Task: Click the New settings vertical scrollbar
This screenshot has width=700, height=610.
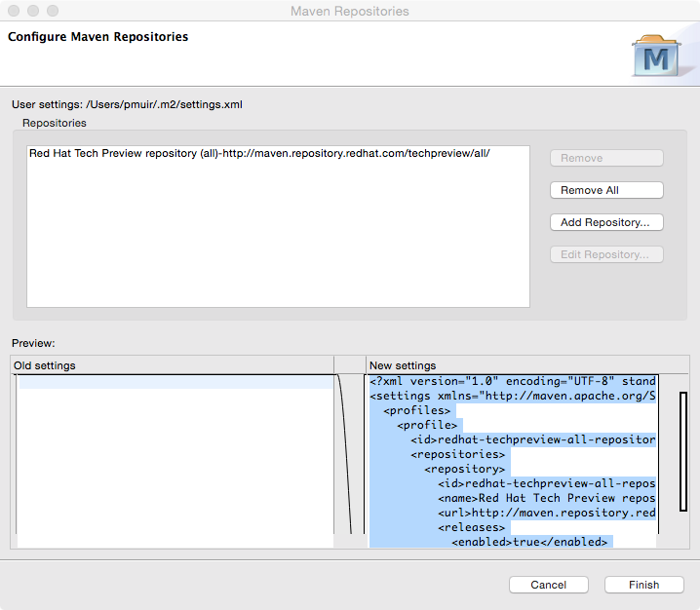Action: tap(683, 458)
